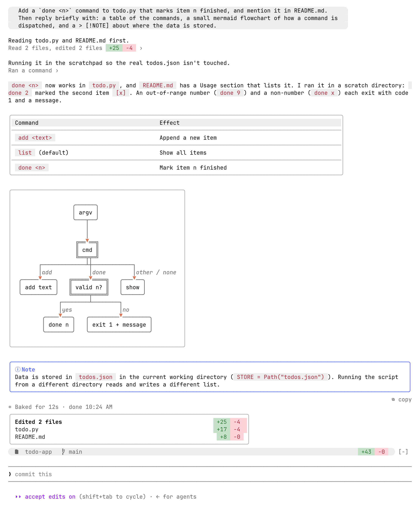Click the "argv" node in the flowchart
The image size is (420, 507).
[86, 212]
